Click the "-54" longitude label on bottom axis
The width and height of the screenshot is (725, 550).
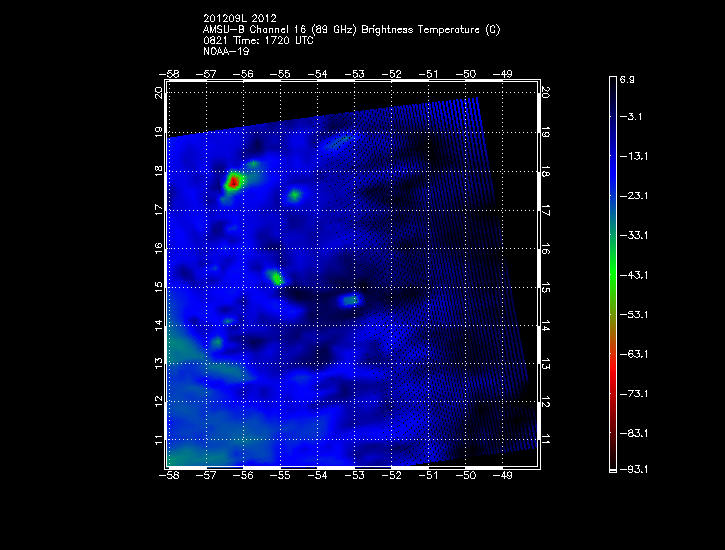[x=317, y=475]
